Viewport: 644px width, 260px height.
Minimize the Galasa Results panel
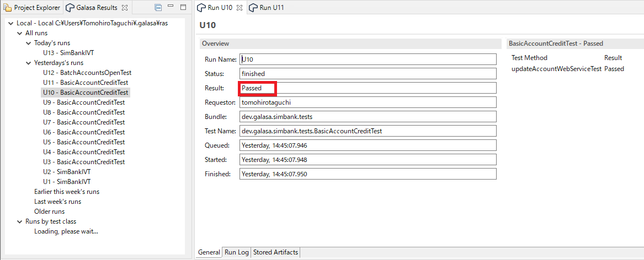coord(171,7)
